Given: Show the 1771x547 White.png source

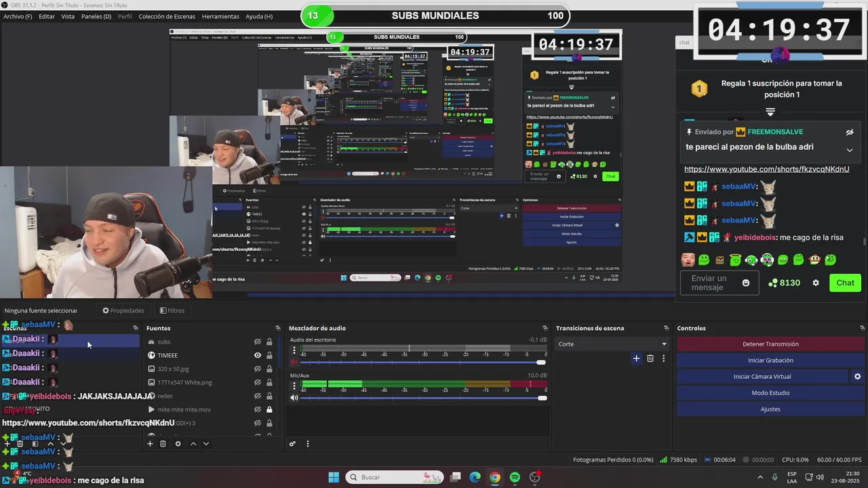Looking at the screenshot, I should (258, 382).
